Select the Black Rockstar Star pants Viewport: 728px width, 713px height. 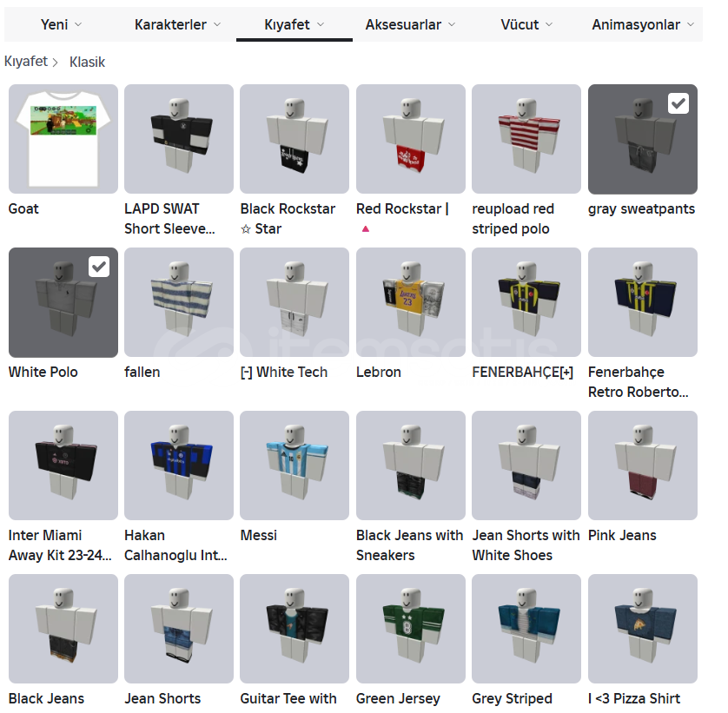[x=295, y=139]
